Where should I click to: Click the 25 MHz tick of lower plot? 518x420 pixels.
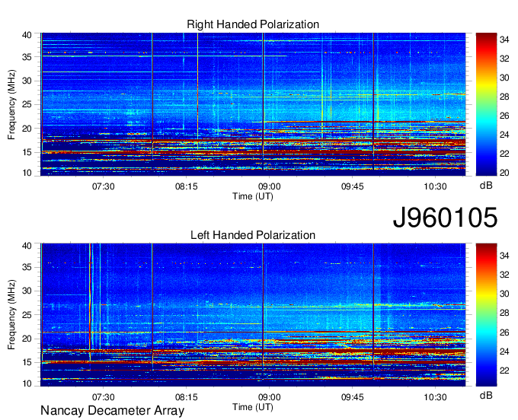[27, 315]
